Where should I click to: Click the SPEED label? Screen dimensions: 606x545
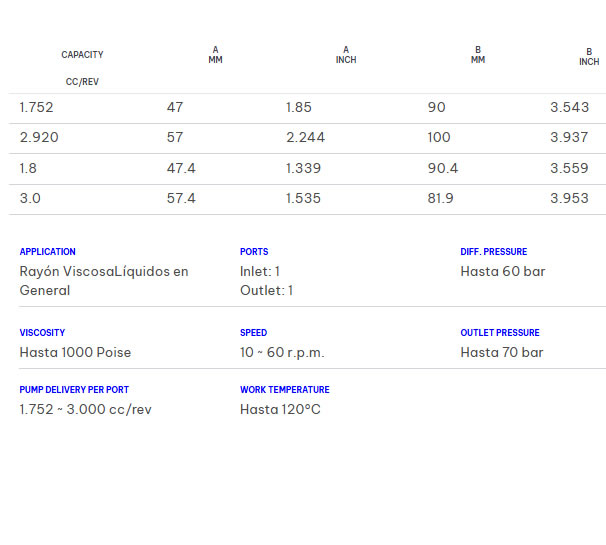pyautogui.click(x=253, y=333)
